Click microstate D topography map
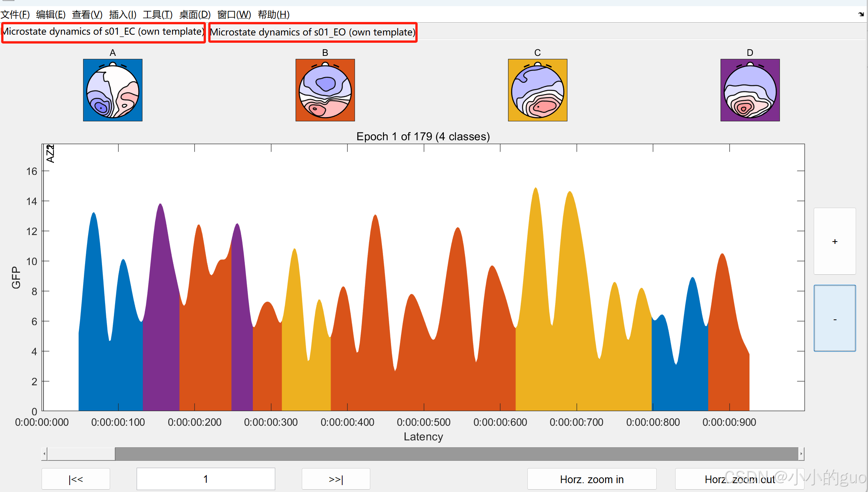The width and height of the screenshot is (868, 492). (750, 90)
